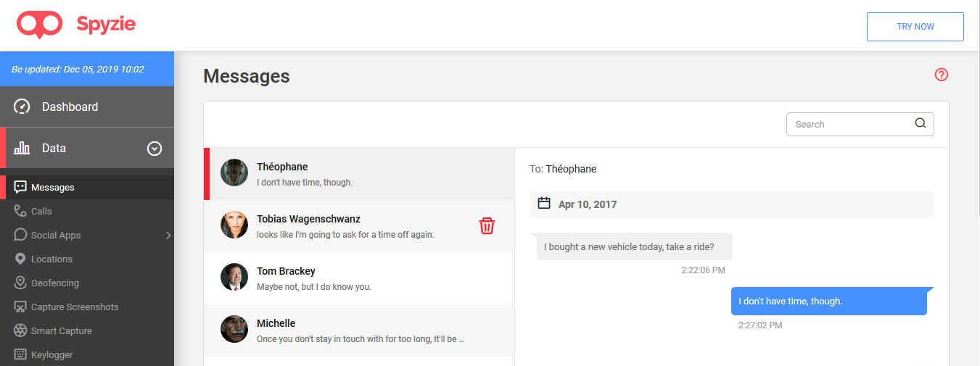Click the Dashboard gauge icon
980x366 pixels.
pos(22,107)
